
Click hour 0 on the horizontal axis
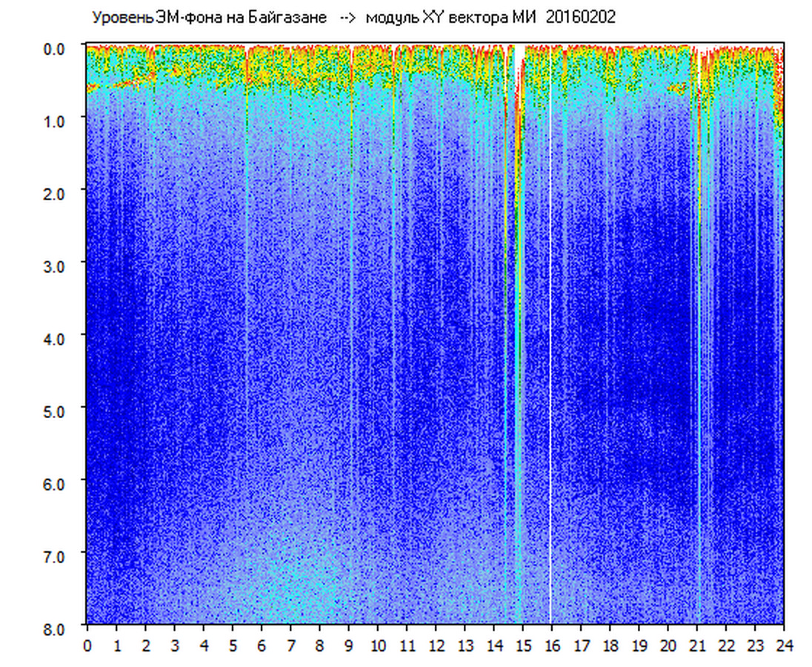pyautogui.click(x=87, y=646)
